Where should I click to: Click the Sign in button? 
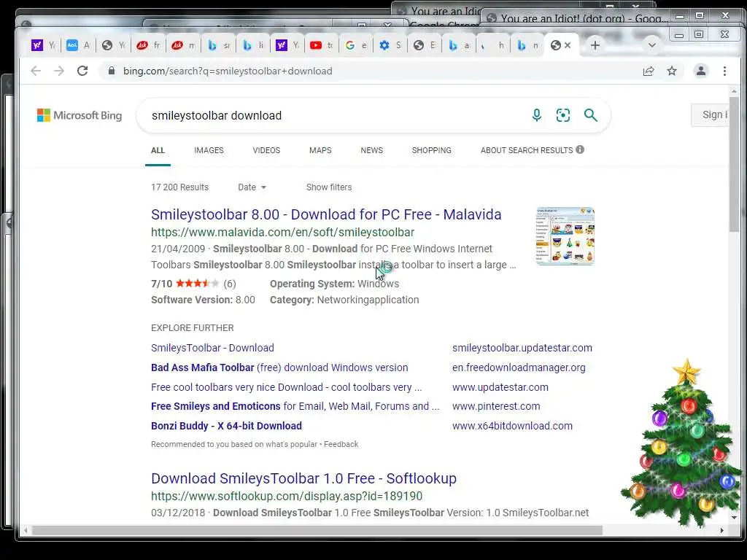tap(710, 114)
